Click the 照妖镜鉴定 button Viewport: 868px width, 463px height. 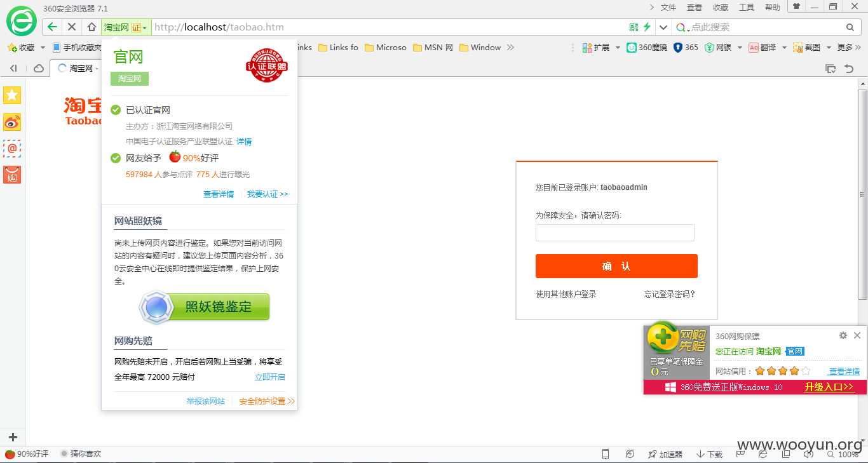[x=205, y=307]
